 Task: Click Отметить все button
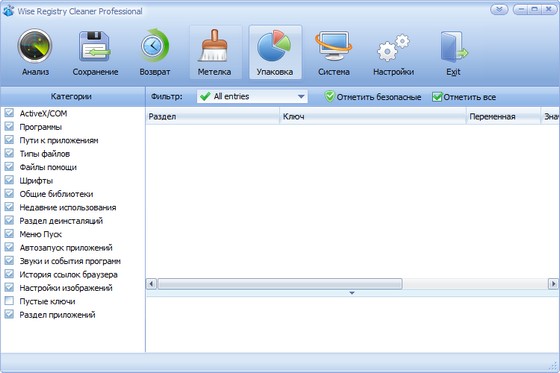point(464,97)
